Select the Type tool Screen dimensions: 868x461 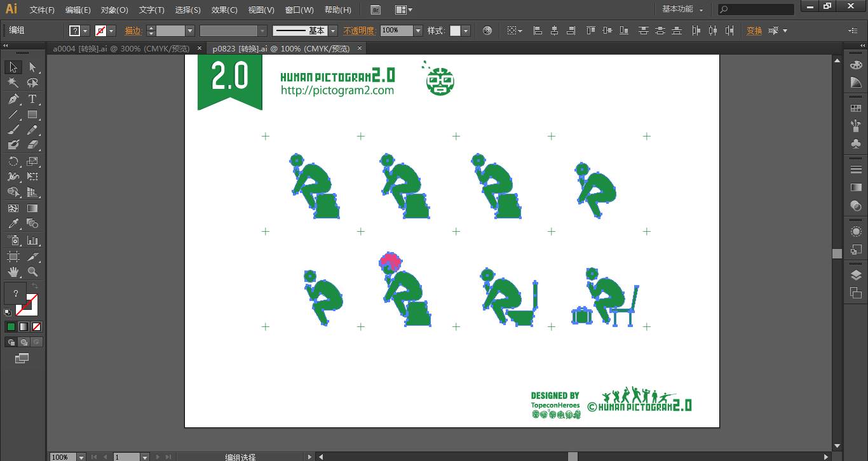(x=32, y=99)
